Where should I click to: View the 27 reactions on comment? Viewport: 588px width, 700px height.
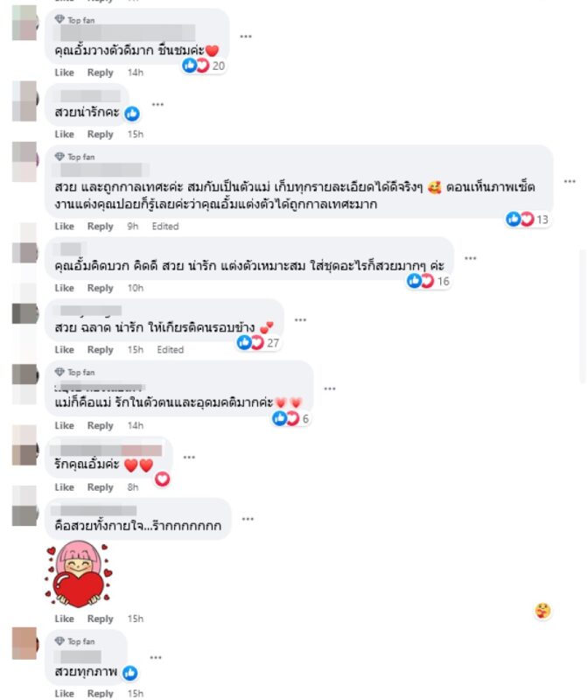[x=258, y=342]
